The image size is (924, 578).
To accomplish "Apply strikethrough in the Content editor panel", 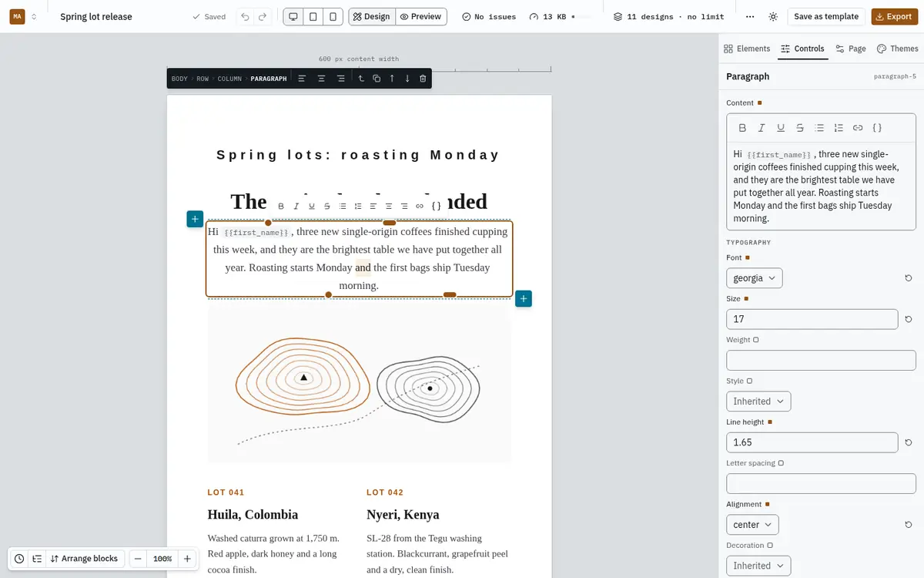I will (800, 128).
